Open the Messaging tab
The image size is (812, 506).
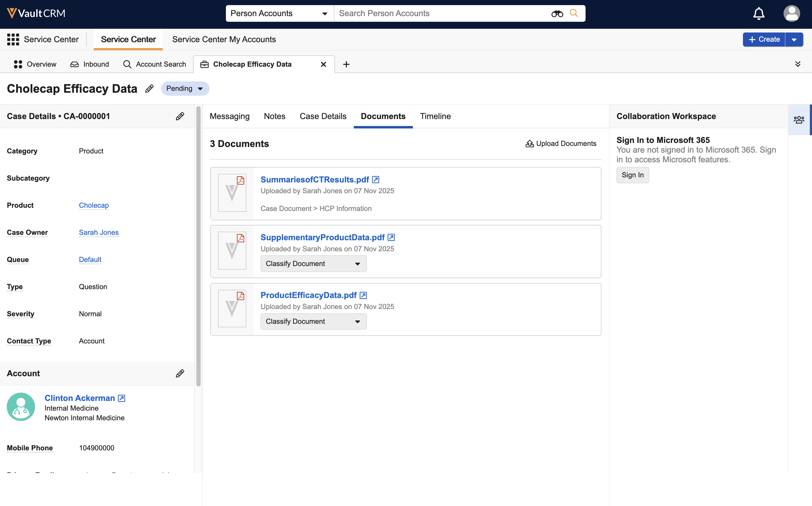[x=229, y=116]
